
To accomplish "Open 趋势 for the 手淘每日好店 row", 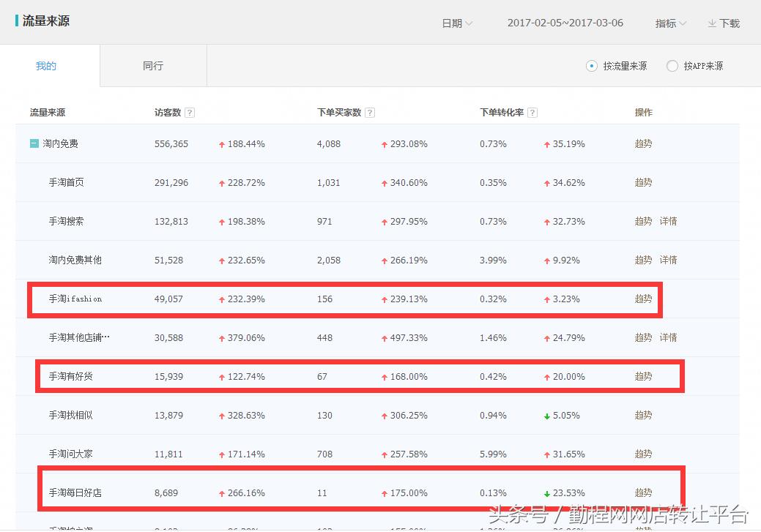I will click(643, 492).
